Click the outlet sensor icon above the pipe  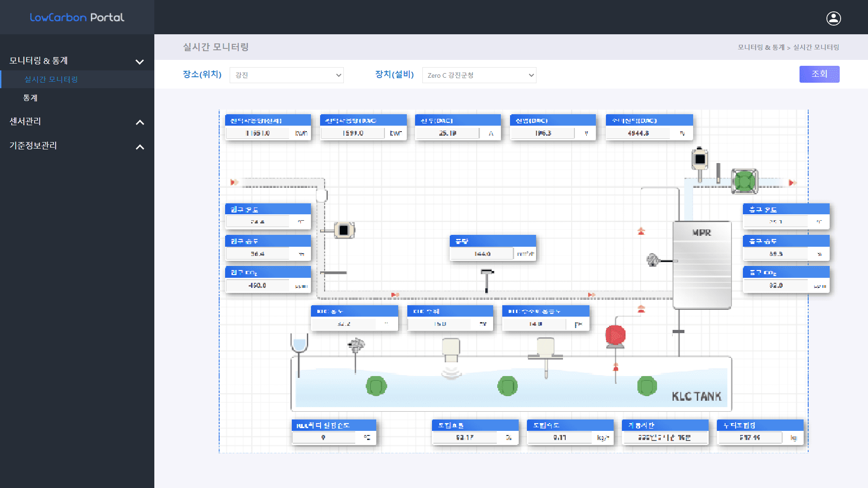tap(700, 159)
